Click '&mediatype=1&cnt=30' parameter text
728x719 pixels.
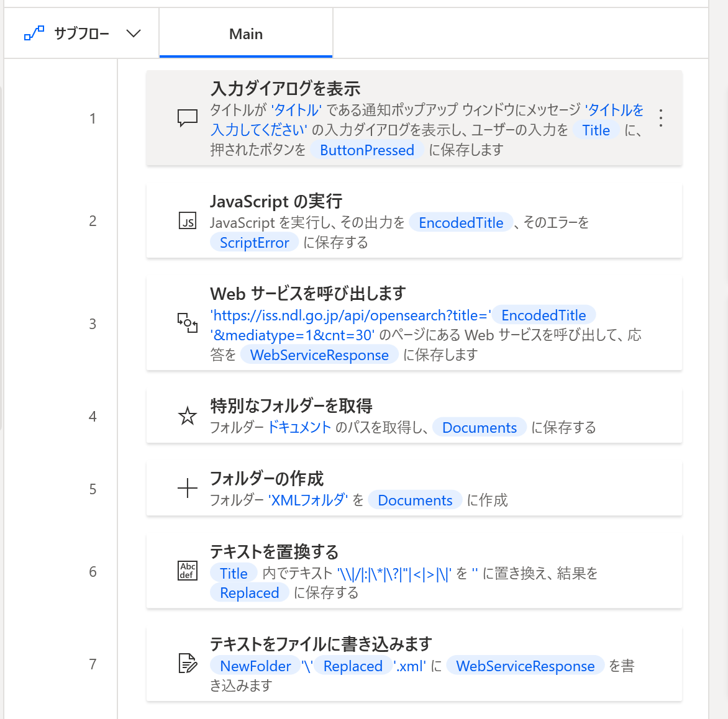pos(293,335)
